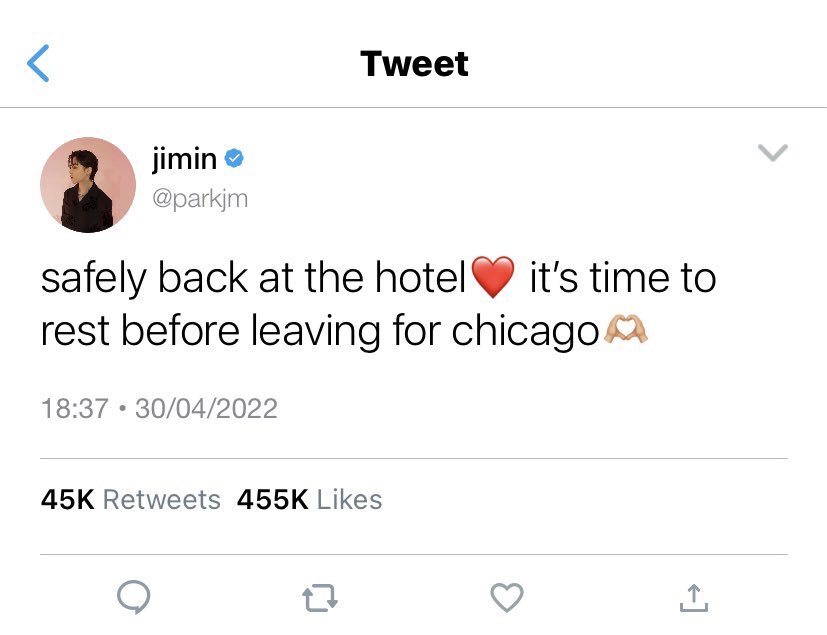Tap the Tweet header title
Image resolution: width=827 pixels, height=635 pixels.
[x=414, y=64]
